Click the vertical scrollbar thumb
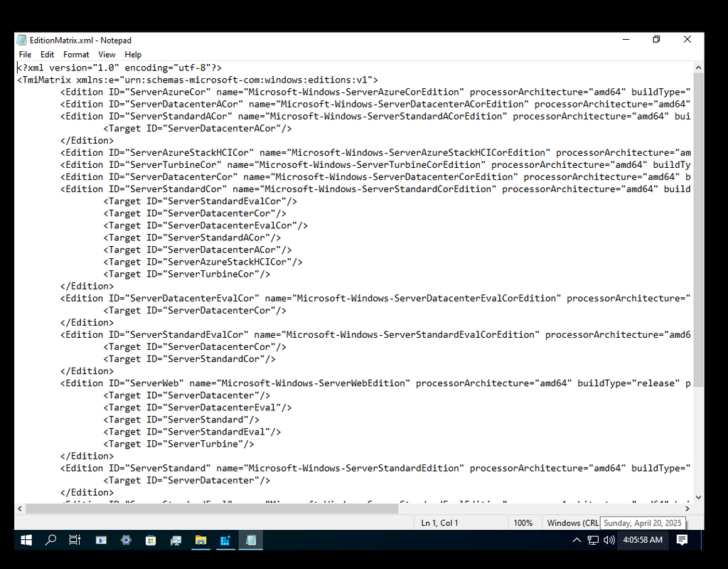Image resolution: width=728 pixels, height=569 pixels. [x=698, y=230]
